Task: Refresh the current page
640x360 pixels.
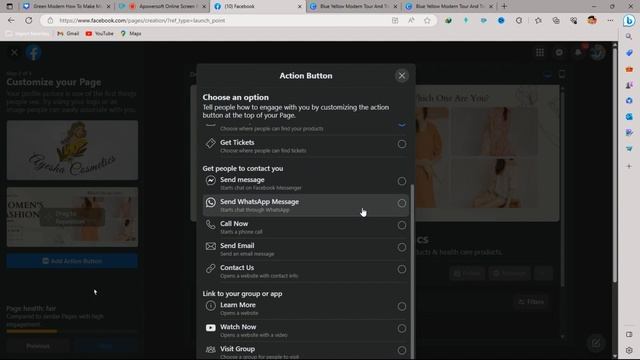Action: point(29,20)
